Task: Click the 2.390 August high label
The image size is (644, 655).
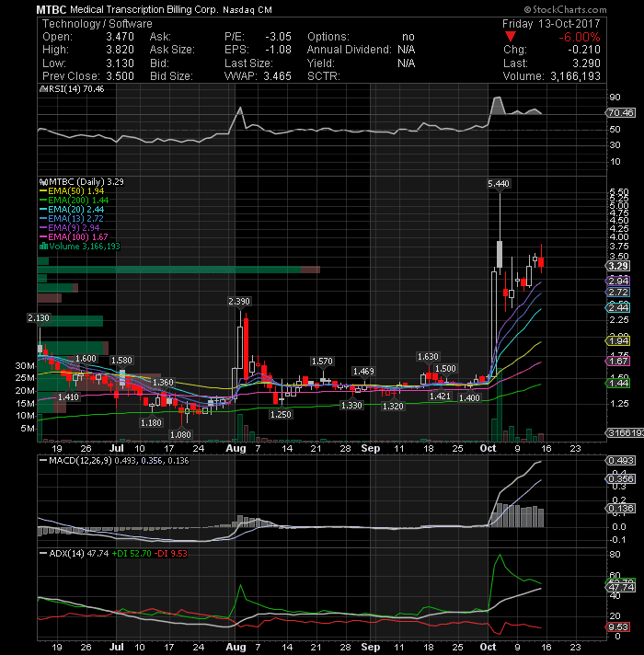Action: (239, 301)
